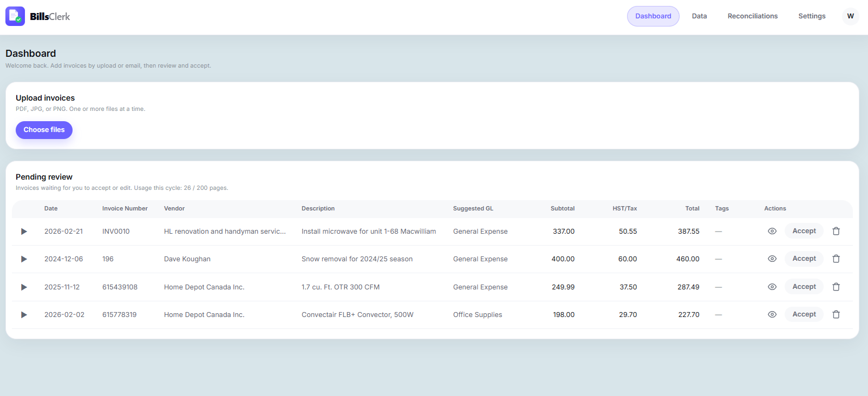Viewport: 868px width, 396px height.
Task: Click the Description column header
Action: coord(318,208)
